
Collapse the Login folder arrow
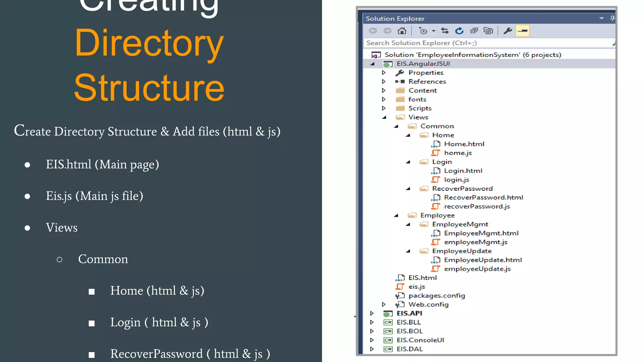408,162
